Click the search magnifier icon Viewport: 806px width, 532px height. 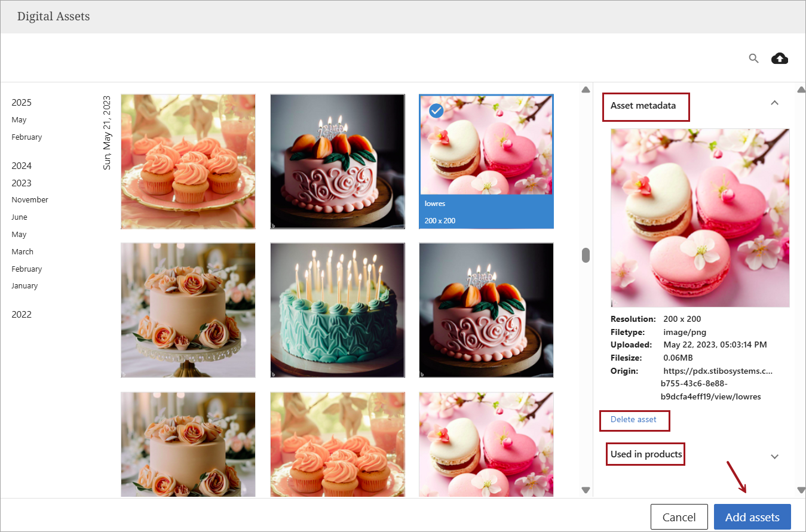753,58
